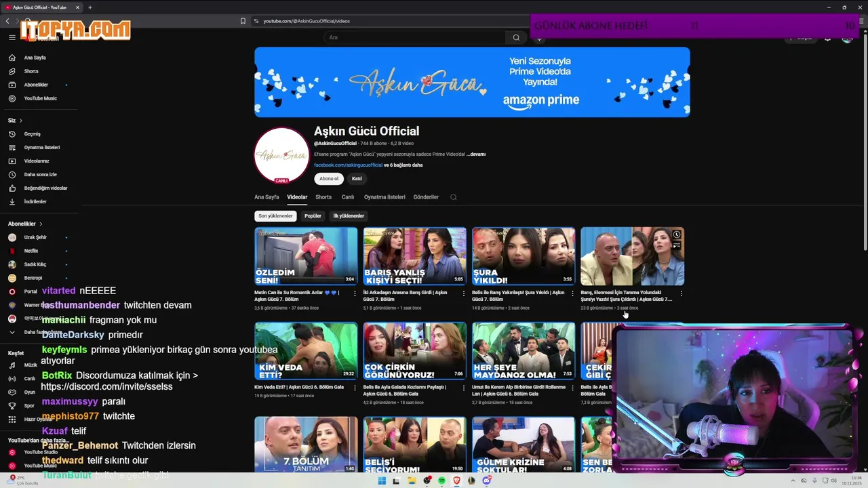
Task: Open options menu for Barış, Elenmesi İçin video
Action: click(x=681, y=293)
